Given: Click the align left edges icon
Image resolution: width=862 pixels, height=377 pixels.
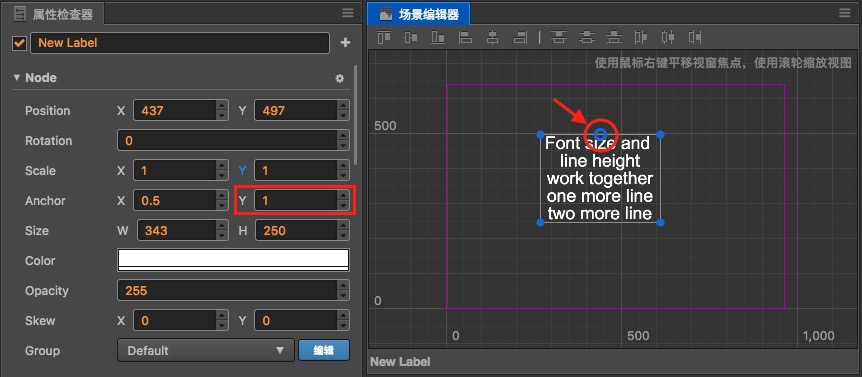Looking at the screenshot, I should pos(465,37).
